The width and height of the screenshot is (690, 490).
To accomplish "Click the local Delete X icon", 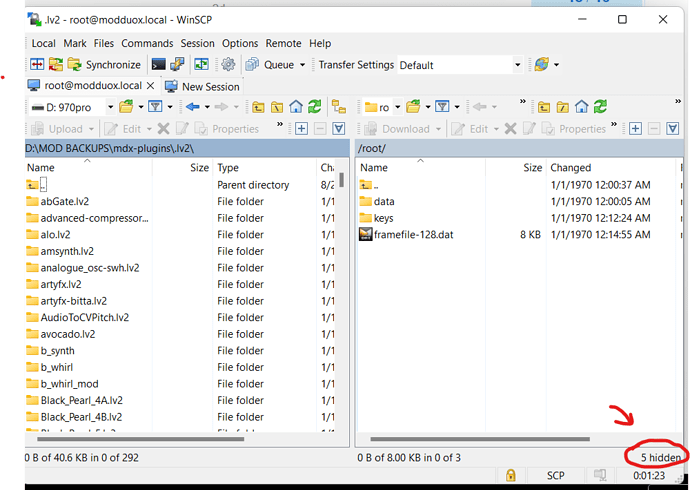I will pyautogui.click(x=163, y=129).
